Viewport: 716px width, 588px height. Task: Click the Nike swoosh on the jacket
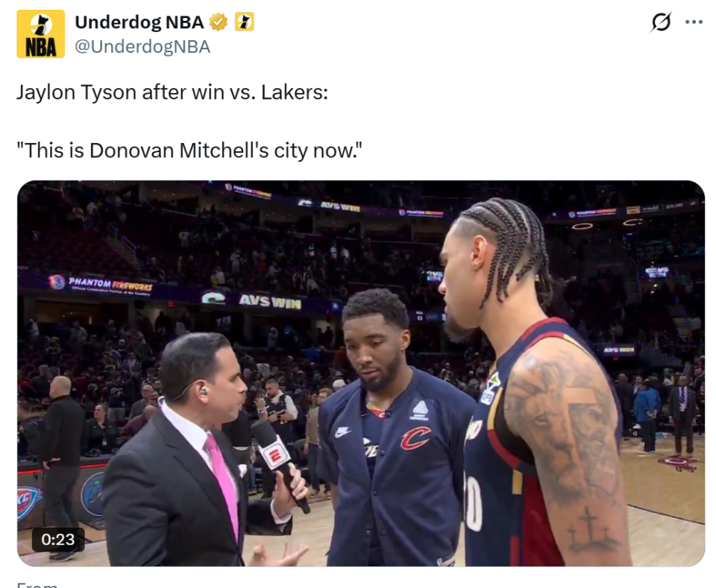click(342, 431)
